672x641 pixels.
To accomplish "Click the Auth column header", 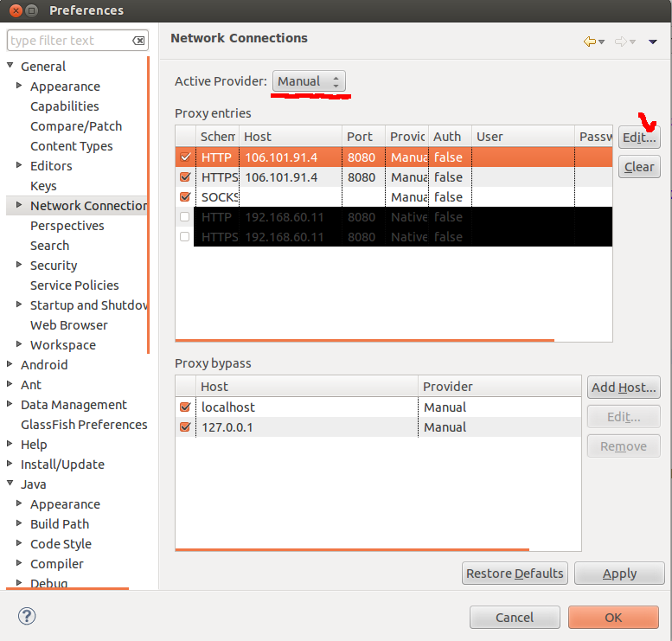I will pos(450,137).
